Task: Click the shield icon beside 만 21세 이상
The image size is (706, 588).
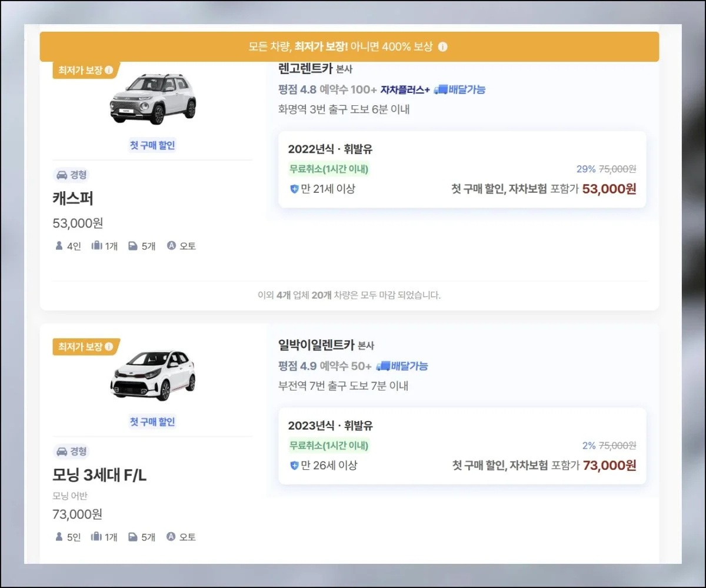Action: [294, 189]
